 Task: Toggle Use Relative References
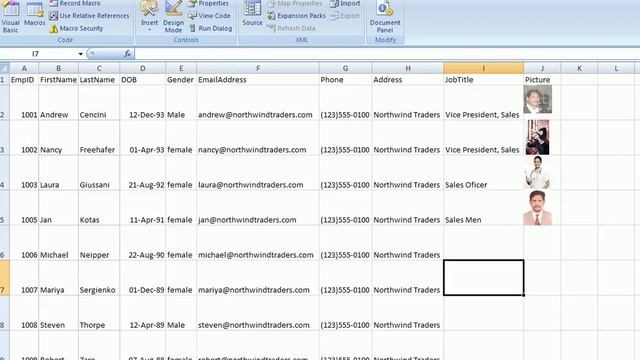(89, 16)
